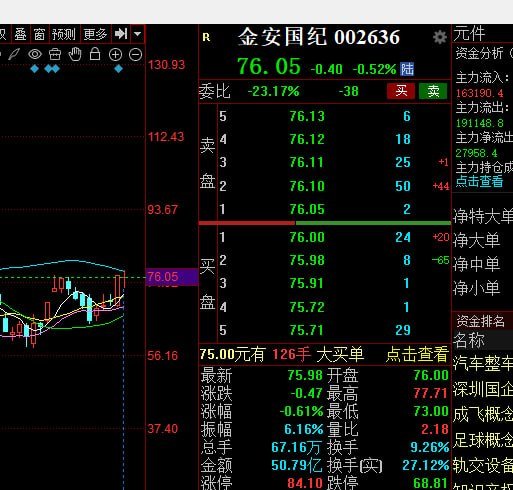Click the 跌停 price 68.81

tap(431, 483)
